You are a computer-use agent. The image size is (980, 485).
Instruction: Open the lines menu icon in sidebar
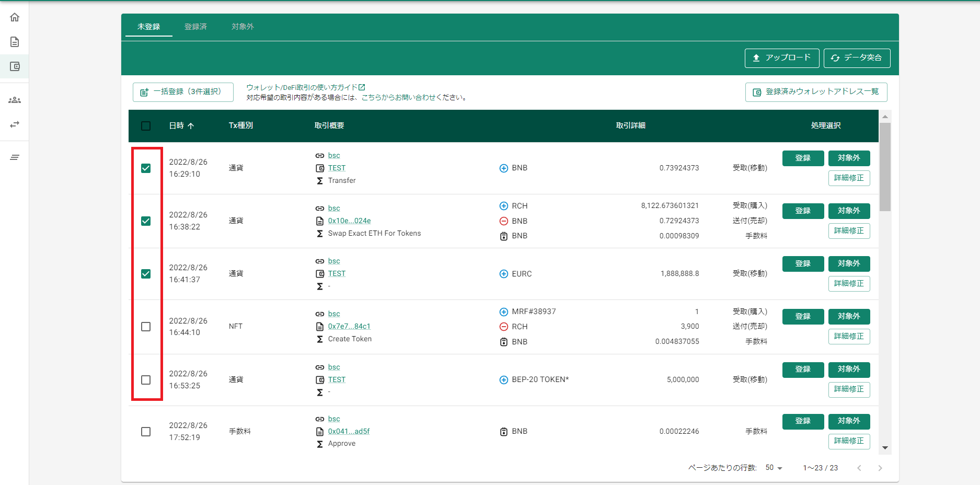click(15, 157)
